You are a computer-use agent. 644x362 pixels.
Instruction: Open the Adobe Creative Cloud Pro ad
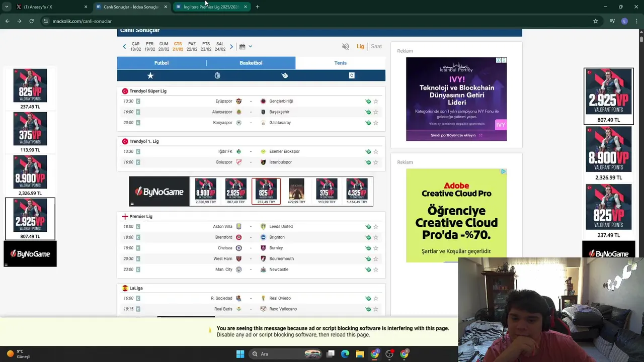(x=456, y=215)
